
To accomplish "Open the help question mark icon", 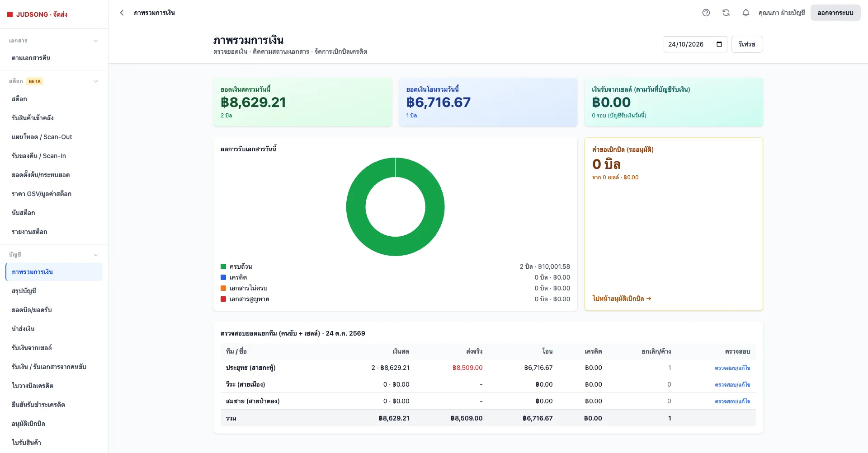I will pos(706,13).
